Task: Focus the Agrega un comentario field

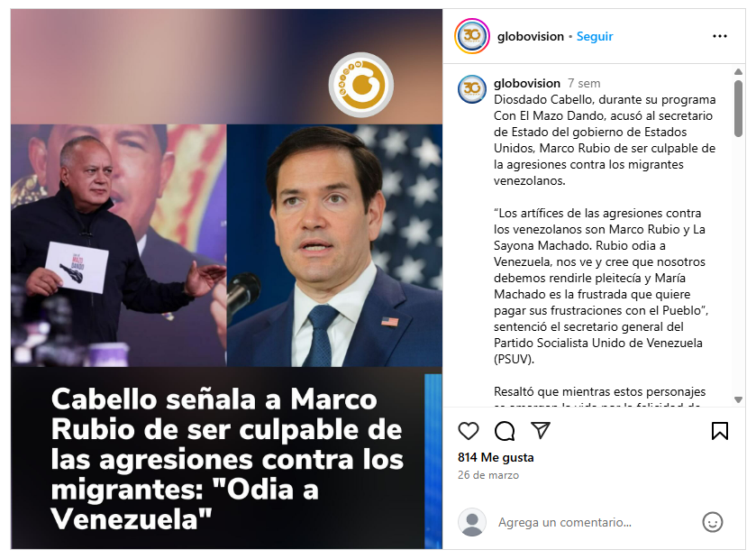Action: click(596, 522)
